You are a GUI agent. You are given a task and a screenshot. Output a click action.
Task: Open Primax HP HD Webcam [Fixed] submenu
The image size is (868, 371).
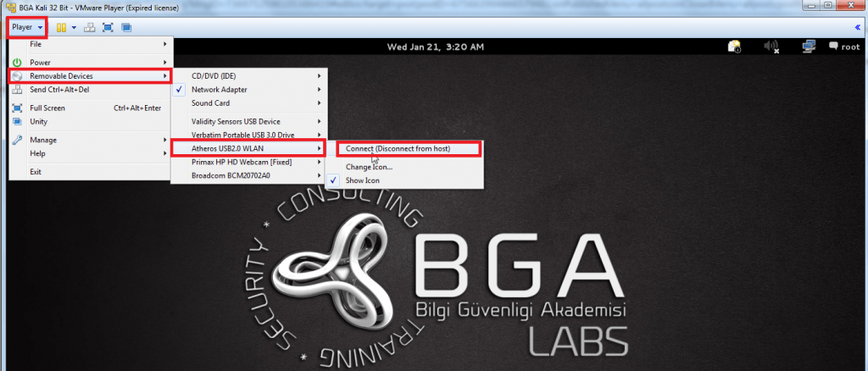point(248,162)
